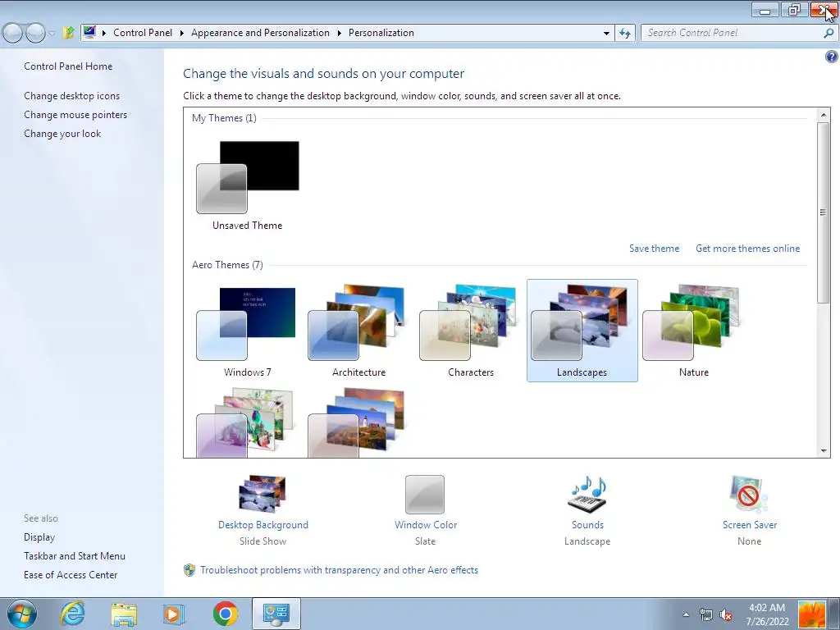Open the recent pages dropdown arrow
The width and height of the screenshot is (840, 630).
(52, 33)
